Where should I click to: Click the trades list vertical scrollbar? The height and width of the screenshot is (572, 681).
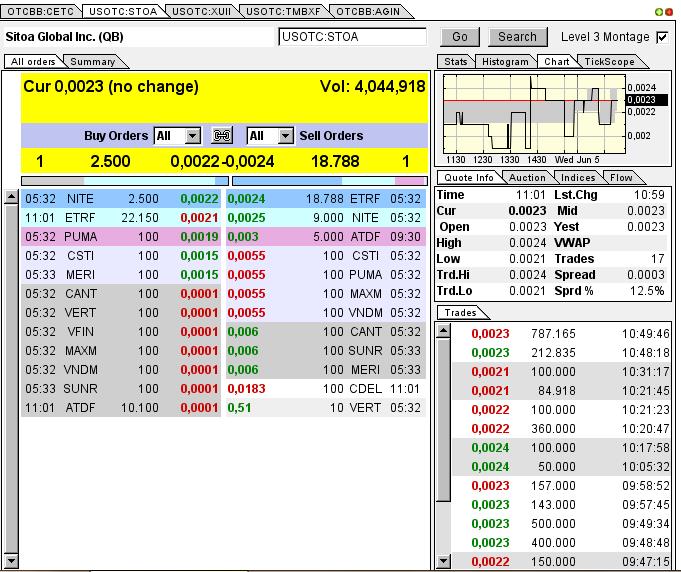click(443, 450)
